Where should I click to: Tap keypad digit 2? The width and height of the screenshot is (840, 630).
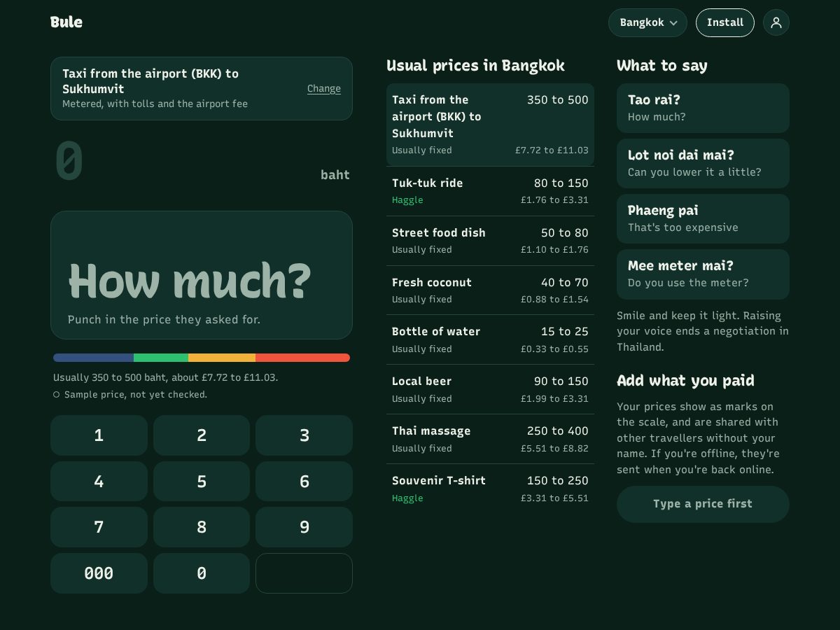pyautogui.click(x=202, y=435)
